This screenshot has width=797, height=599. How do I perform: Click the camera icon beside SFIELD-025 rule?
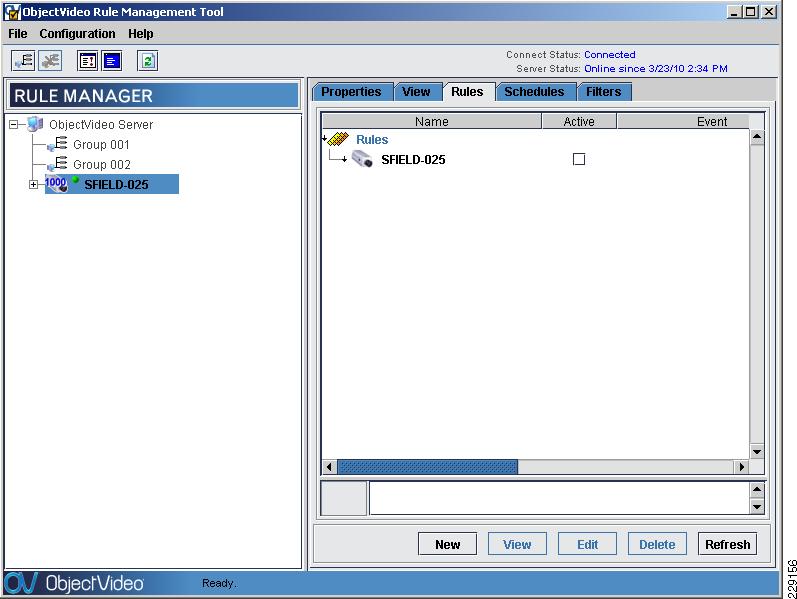(362, 159)
